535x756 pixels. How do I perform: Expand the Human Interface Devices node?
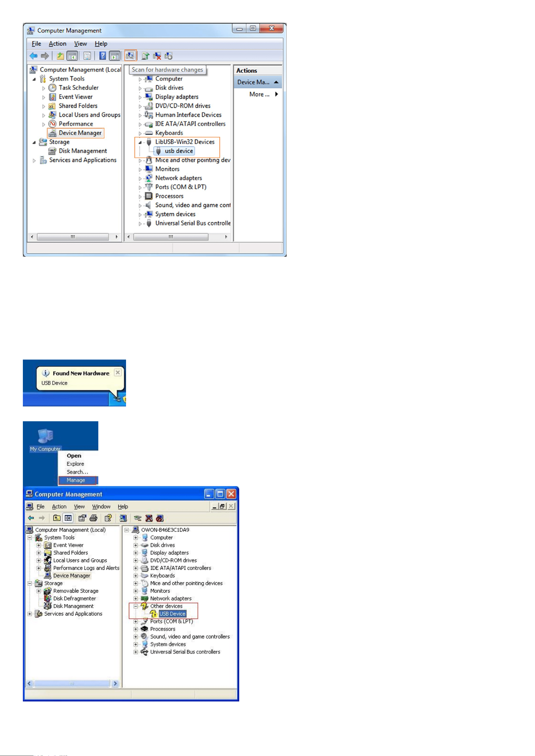tap(140, 116)
